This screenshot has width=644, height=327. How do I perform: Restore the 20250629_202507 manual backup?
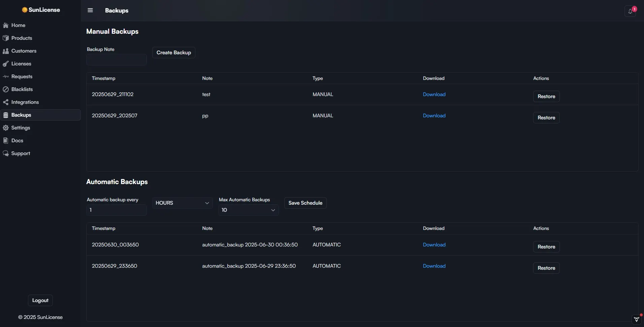[546, 118]
